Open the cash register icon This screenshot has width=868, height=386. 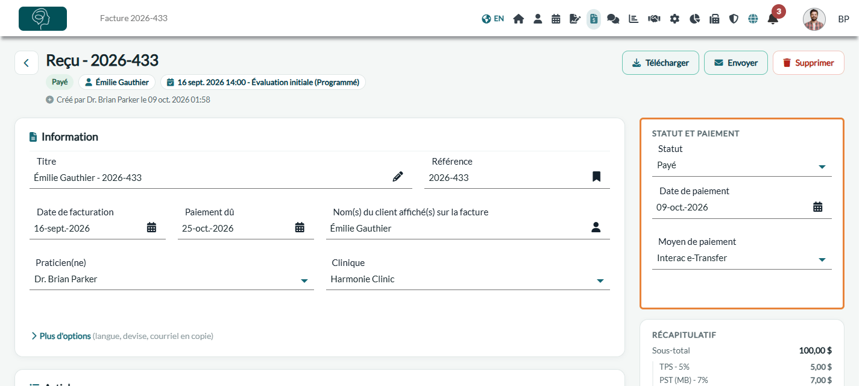coord(714,19)
